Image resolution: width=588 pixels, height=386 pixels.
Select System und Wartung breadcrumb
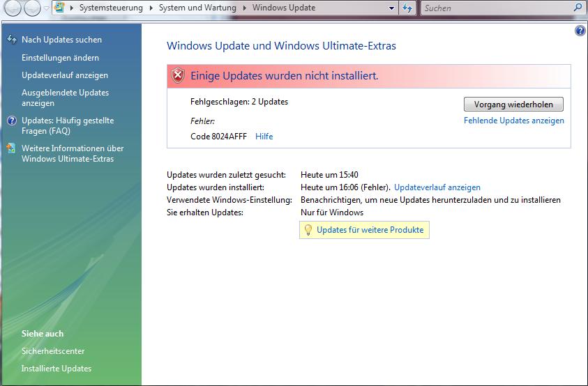197,8
